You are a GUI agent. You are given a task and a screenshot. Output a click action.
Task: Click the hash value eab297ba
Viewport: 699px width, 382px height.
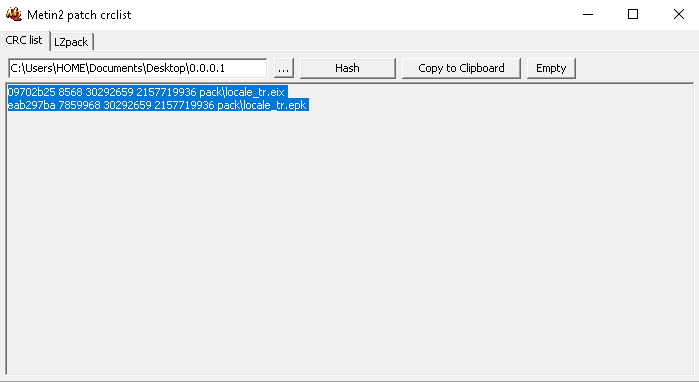tap(32, 105)
